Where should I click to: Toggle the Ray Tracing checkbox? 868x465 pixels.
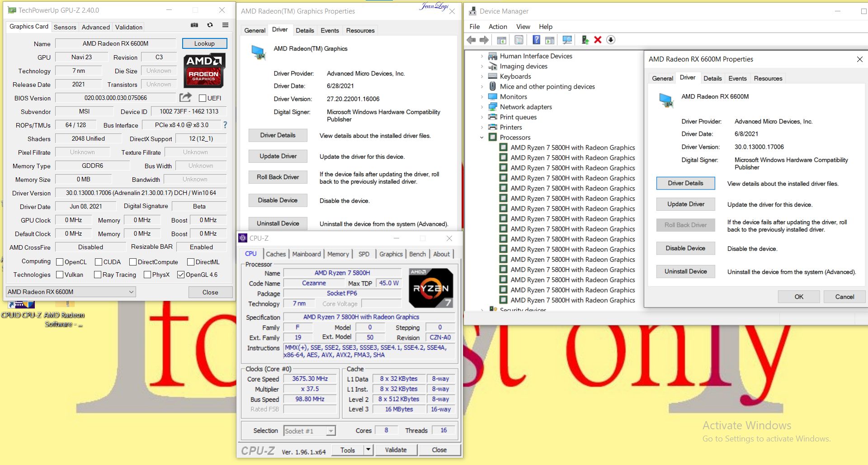98,275
